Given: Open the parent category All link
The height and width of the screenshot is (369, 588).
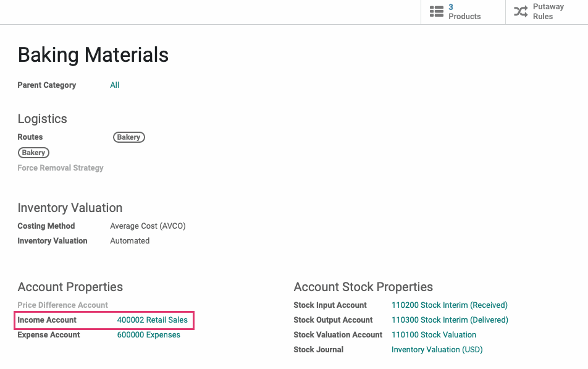Looking at the screenshot, I should 114,85.
